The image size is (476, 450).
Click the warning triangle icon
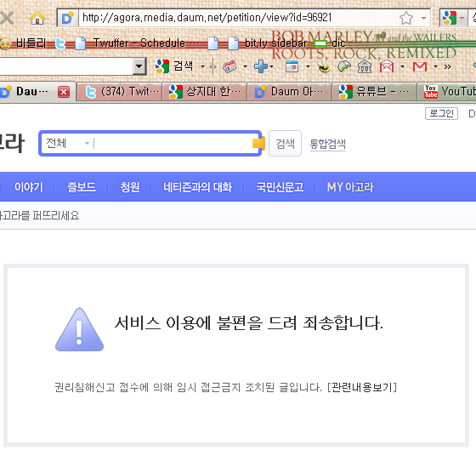pos(79,330)
